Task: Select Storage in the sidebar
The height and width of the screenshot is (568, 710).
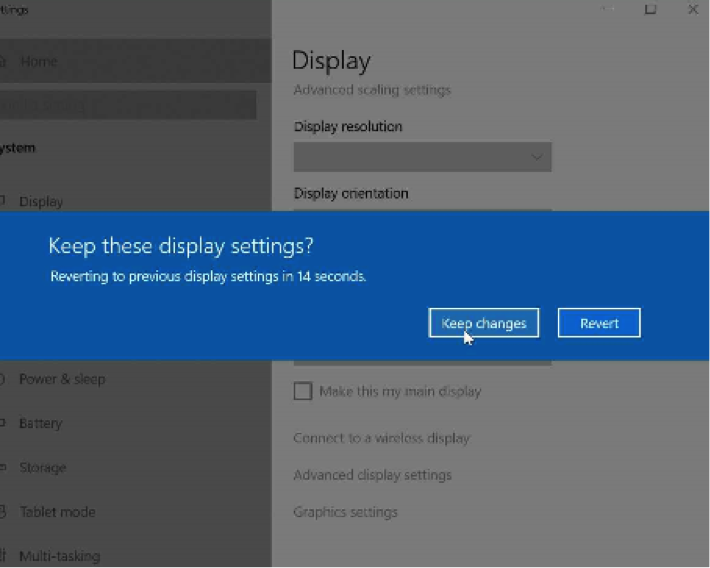Action: 42,467
